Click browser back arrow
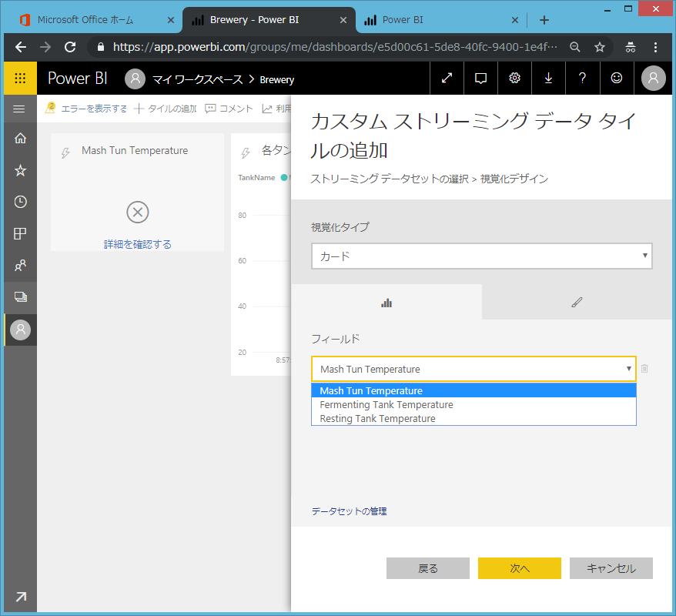 coord(21,47)
